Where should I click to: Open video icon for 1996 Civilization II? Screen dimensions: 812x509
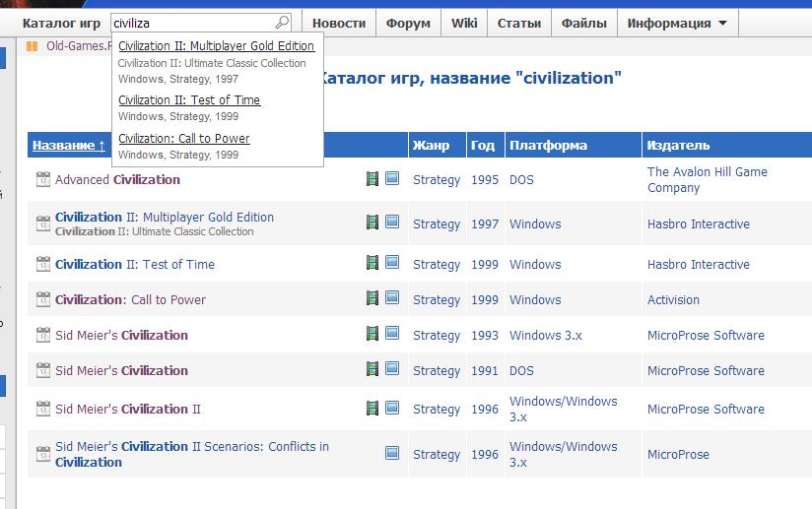(x=372, y=408)
